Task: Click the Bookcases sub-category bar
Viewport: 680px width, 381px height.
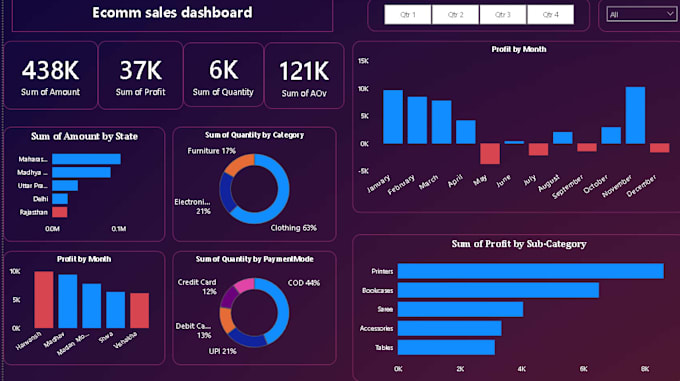Action: coord(498,290)
